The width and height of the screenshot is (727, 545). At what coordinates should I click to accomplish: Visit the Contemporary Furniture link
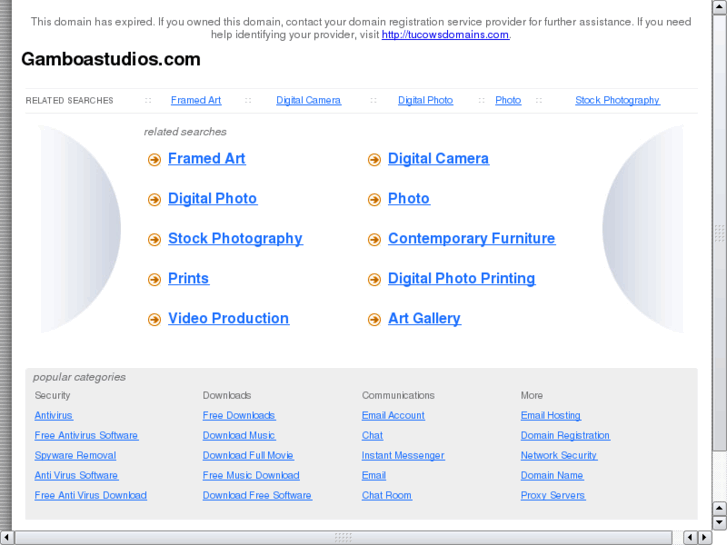(472, 238)
